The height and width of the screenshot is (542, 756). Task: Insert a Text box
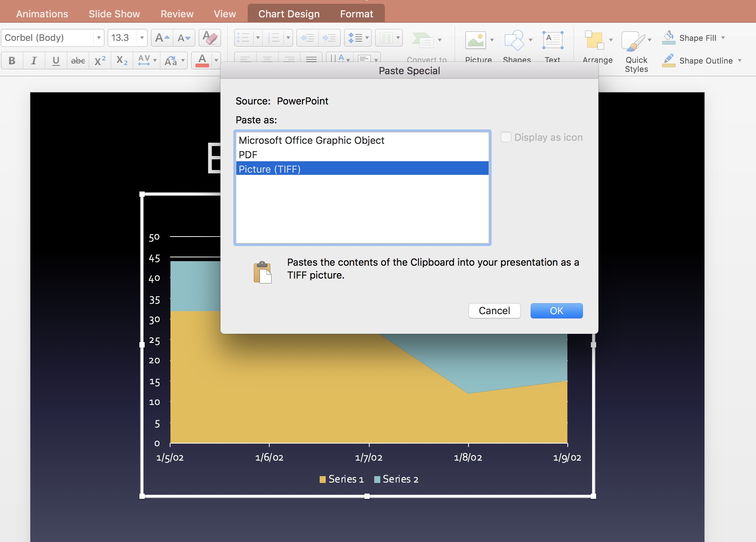552,40
